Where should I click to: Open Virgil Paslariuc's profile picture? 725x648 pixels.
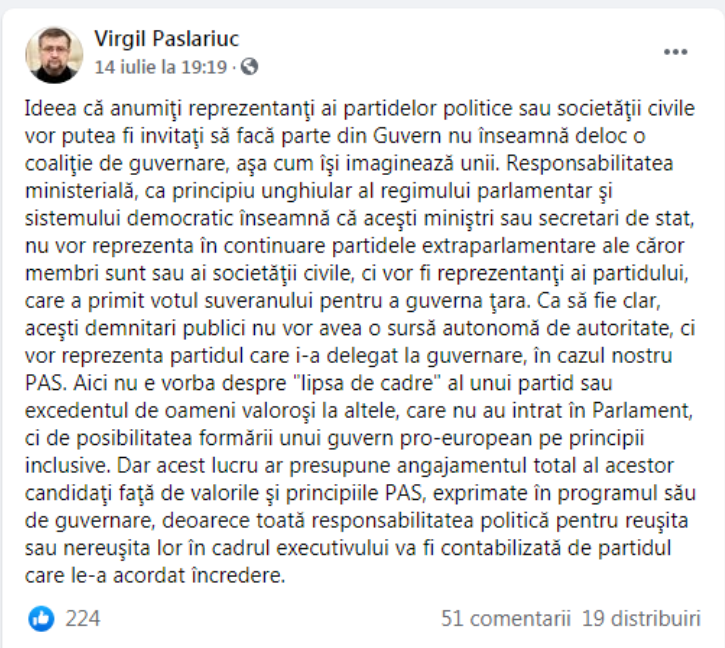54,54
